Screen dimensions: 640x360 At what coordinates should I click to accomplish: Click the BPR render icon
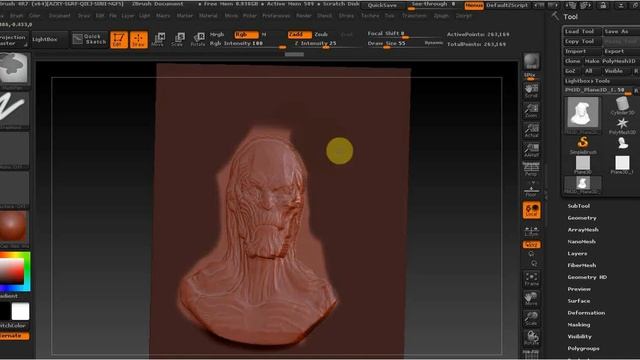pyautogui.click(x=531, y=62)
